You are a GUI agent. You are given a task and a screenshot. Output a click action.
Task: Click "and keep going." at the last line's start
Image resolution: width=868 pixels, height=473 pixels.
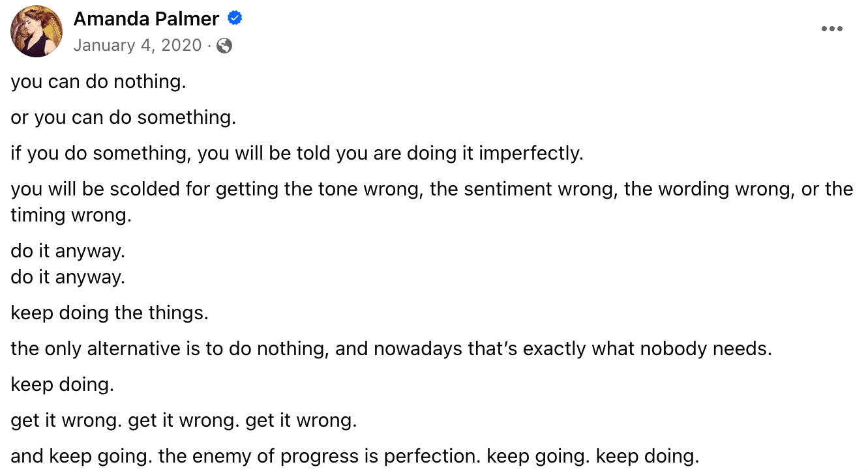[82, 456]
